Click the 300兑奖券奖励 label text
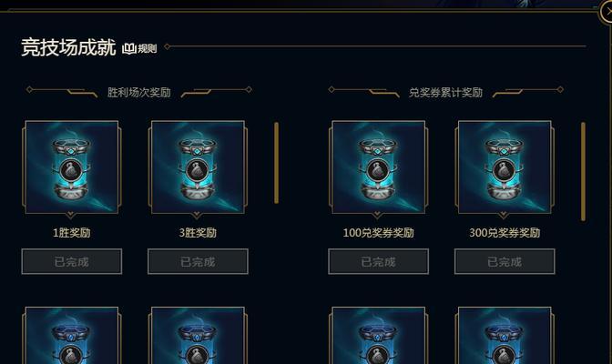Viewport: 612px width, 364px height. coord(505,233)
